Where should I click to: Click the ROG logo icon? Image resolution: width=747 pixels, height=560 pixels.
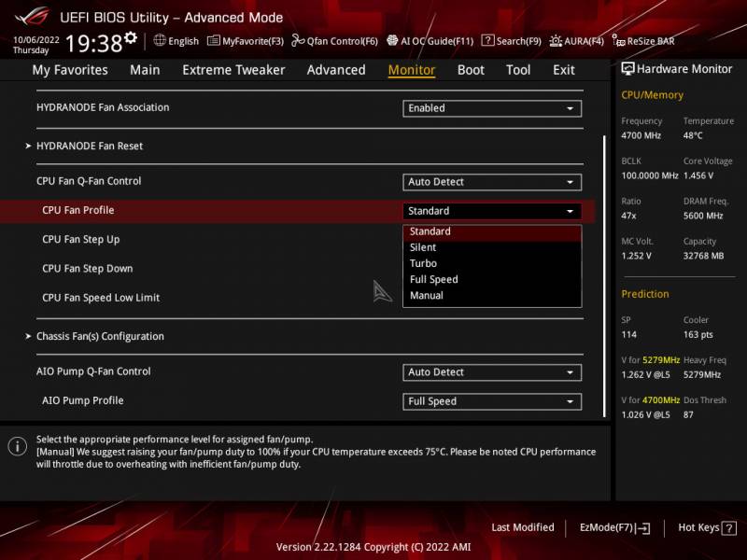click(x=32, y=17)
